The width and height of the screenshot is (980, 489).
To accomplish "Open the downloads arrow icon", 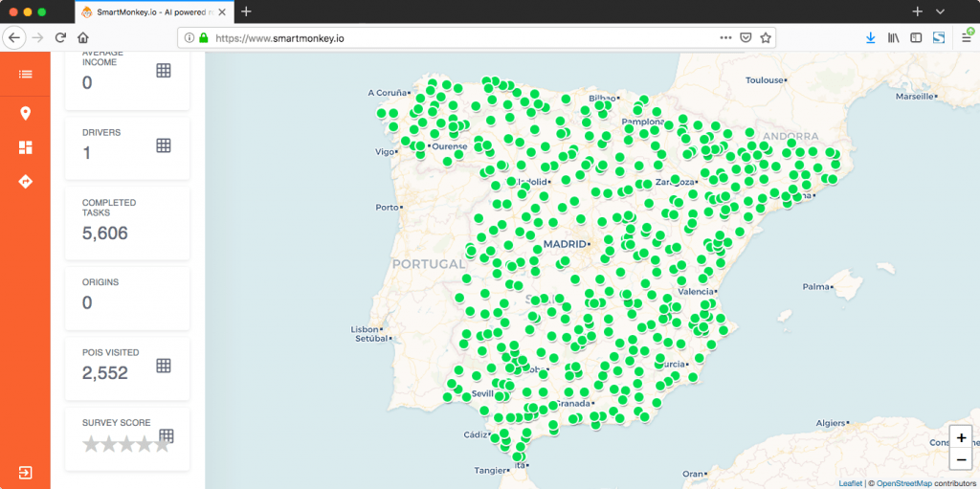I will [871, 38].
